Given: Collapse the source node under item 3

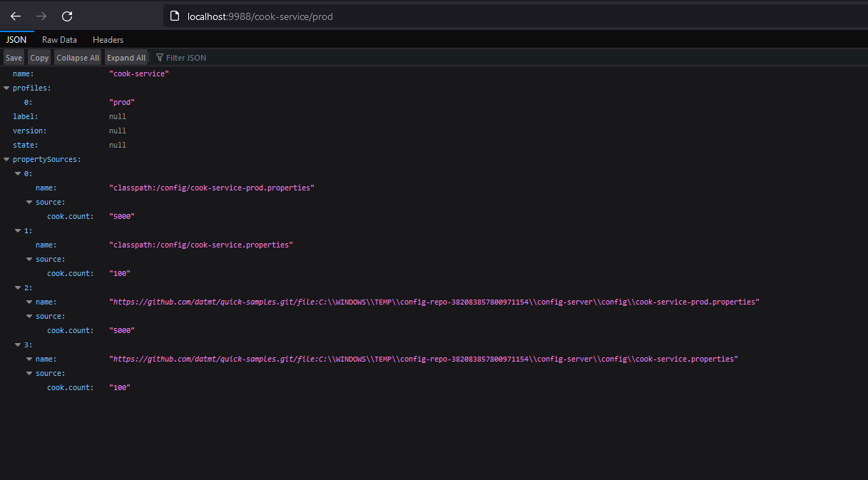Looking at the screenshot, I should [x=29, y=373].
